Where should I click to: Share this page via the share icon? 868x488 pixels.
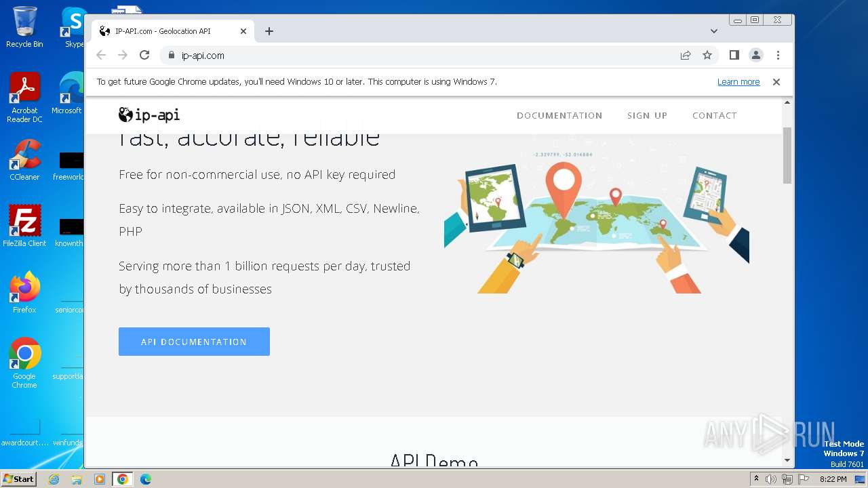click(686, 55)
